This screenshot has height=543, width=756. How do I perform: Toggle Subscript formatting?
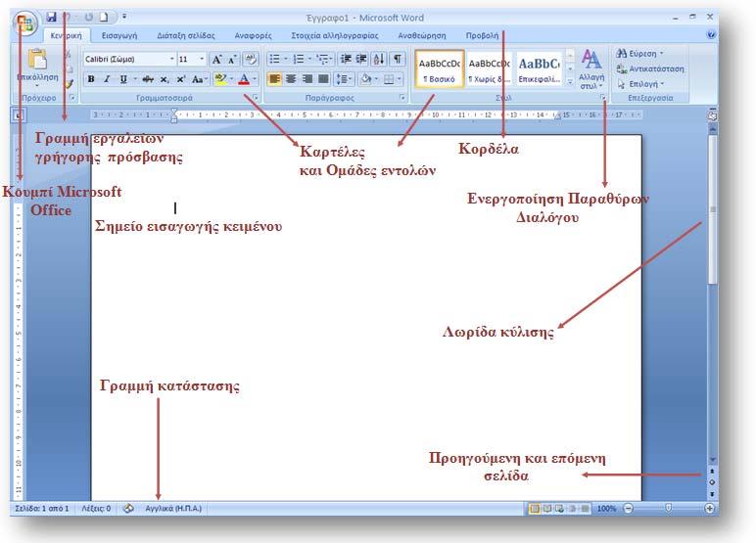(165, 79)
